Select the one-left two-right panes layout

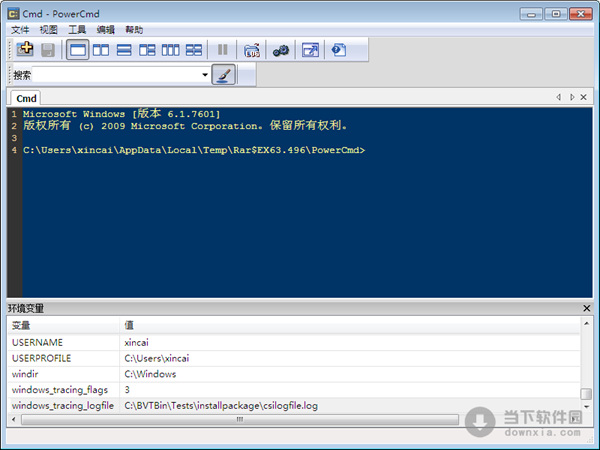coord(147,50)
